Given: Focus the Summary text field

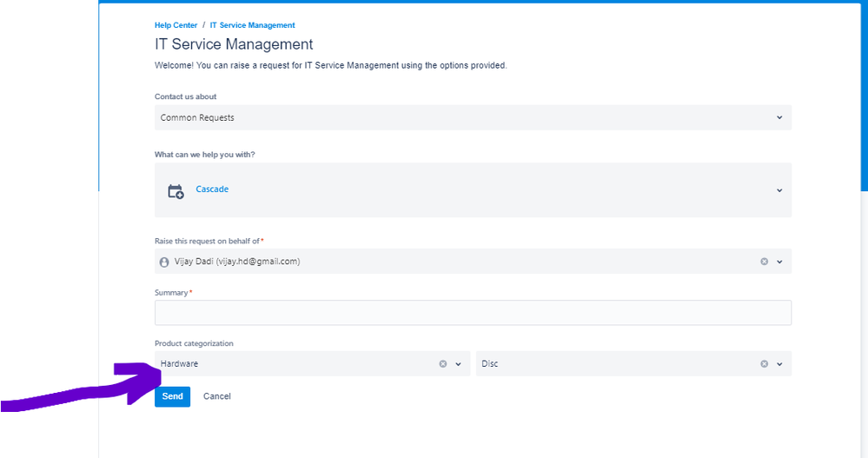Looking at the screenshot, I should (x=473, y=313).
